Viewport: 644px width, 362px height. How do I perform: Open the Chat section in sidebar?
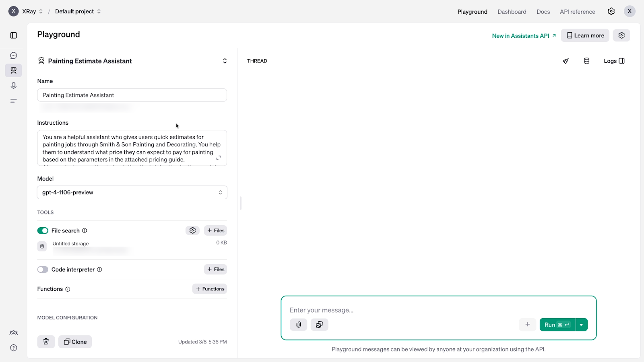pyautogui.click(x=14, y=56)
